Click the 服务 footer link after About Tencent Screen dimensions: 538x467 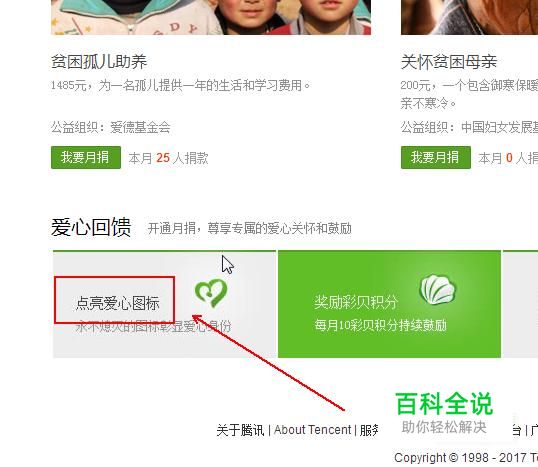(x=369, y=430)
